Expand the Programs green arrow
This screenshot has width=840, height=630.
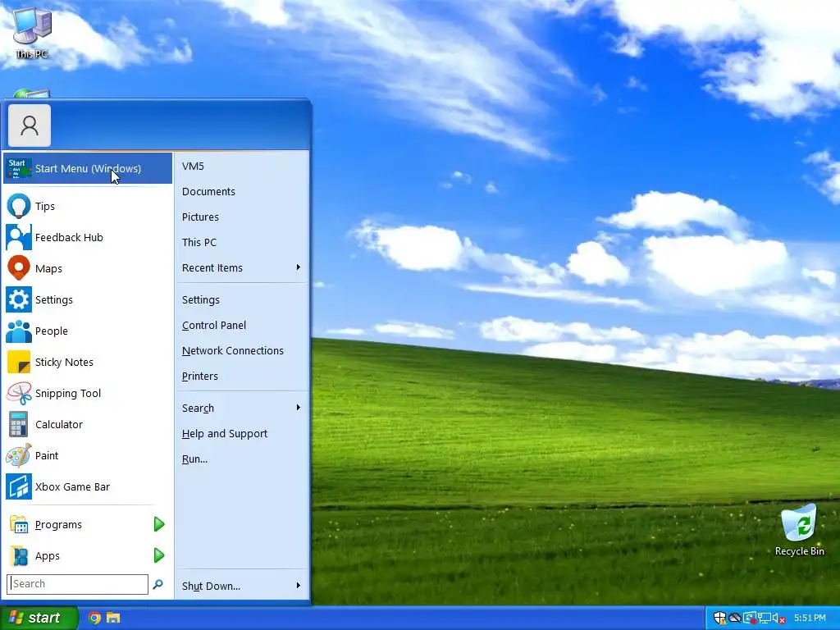point(158,524)
